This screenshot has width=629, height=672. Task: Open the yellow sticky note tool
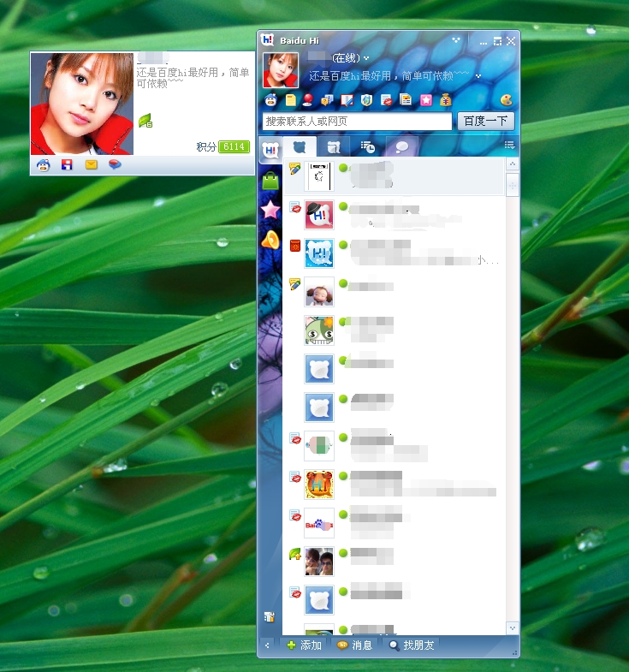[x=291, y=100]
